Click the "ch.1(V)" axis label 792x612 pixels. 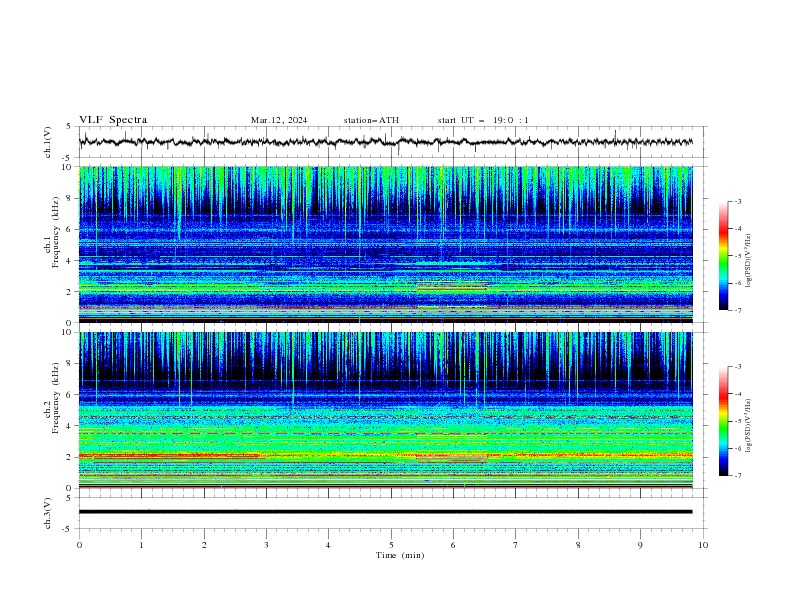click(x=48, y=142)
